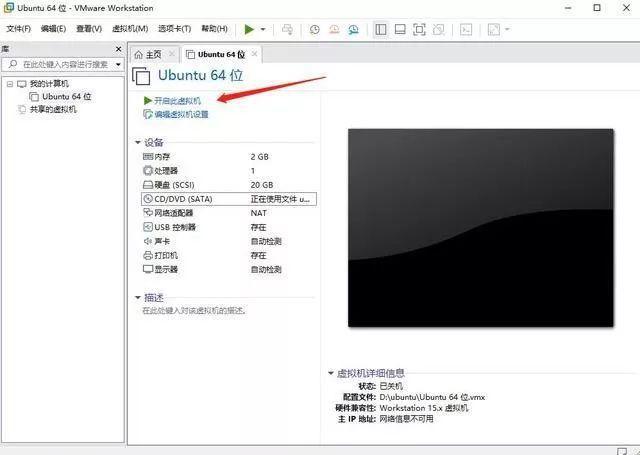Open the 选项卡(T) menu
Image resolution: width=640 pixels, height=455 pixels.
[174, 29]
